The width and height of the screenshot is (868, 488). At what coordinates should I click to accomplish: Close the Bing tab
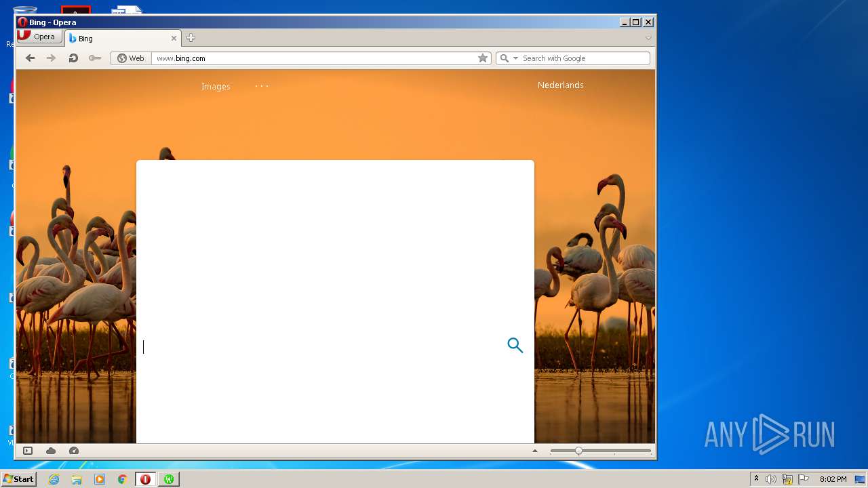(x=174, y=39)
